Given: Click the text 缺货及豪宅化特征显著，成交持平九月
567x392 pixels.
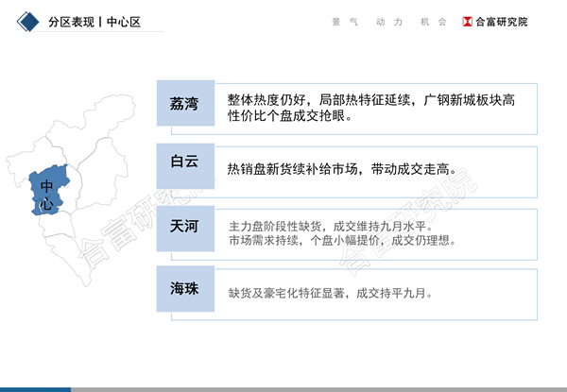Looking at the screenshot, I should pyautogui.click(x=331, y=293).
